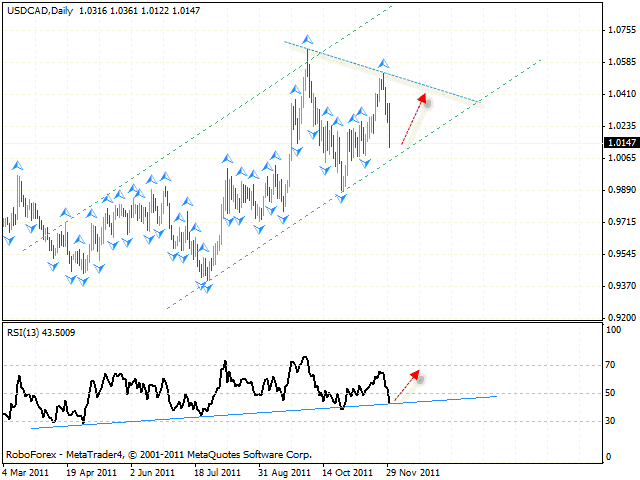Click the 1.0585 price level label
This screenshot has height=480, width=640.
(x=620, y=62)
